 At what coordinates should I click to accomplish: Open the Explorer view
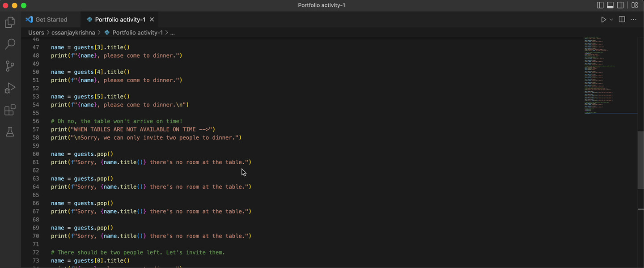[x=9, y=22]
